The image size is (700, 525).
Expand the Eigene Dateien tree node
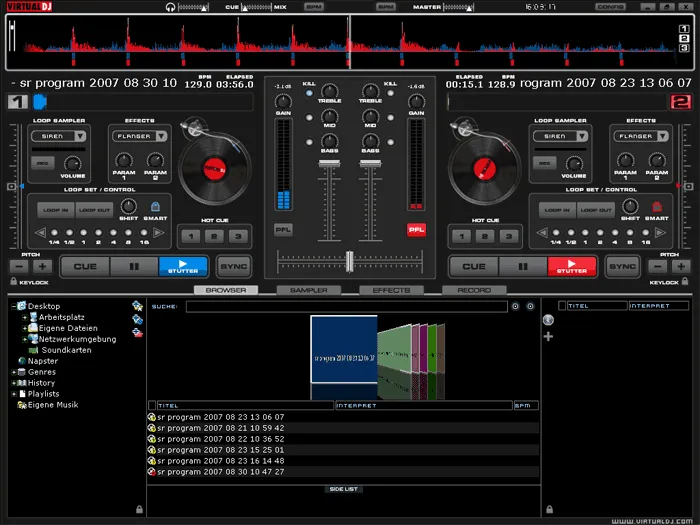click(x=25, y=328)
